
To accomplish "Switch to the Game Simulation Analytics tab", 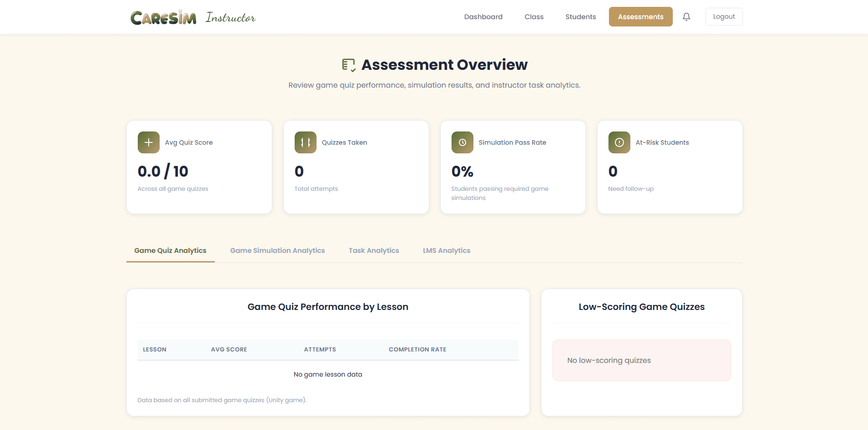I will 277,250.
